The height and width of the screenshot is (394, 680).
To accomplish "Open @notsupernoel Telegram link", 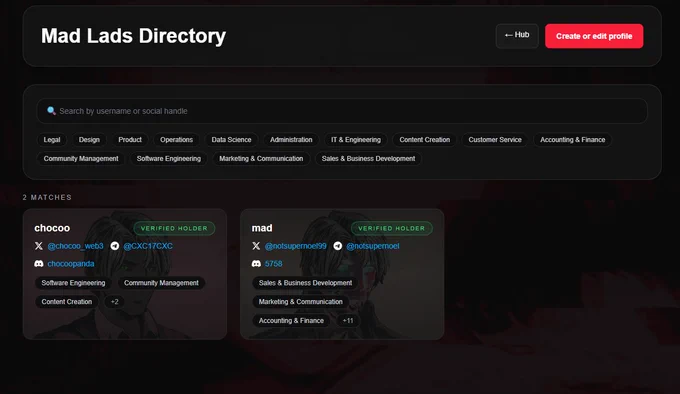I will click(373, 246).
